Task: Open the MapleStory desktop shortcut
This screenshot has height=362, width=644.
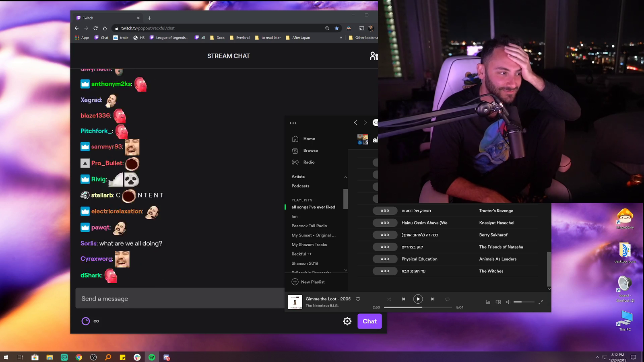Action: [625, 219]
